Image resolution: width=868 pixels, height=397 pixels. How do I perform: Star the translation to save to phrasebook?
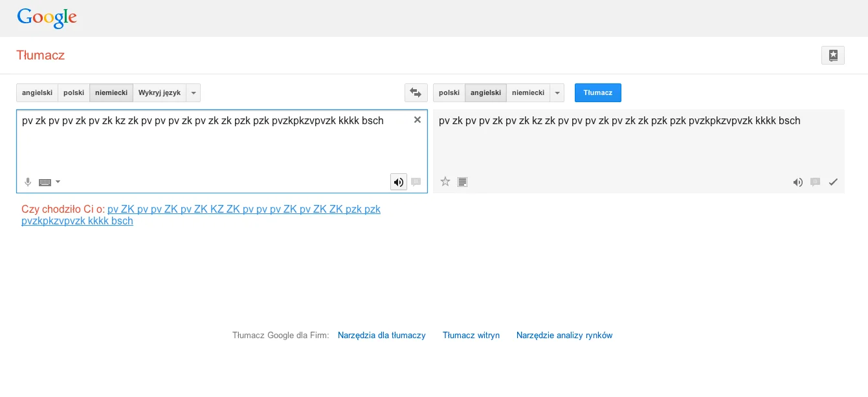[x=445, y=182]
